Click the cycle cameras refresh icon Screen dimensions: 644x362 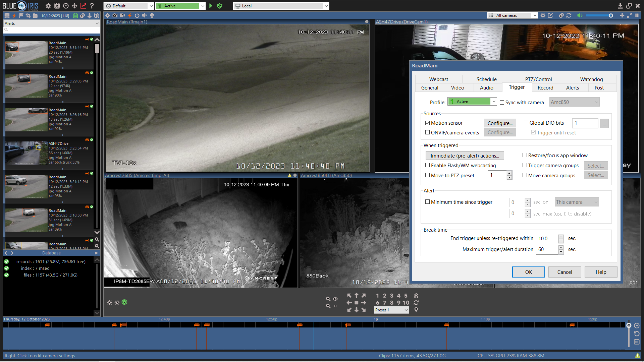[x=569, y=15]
